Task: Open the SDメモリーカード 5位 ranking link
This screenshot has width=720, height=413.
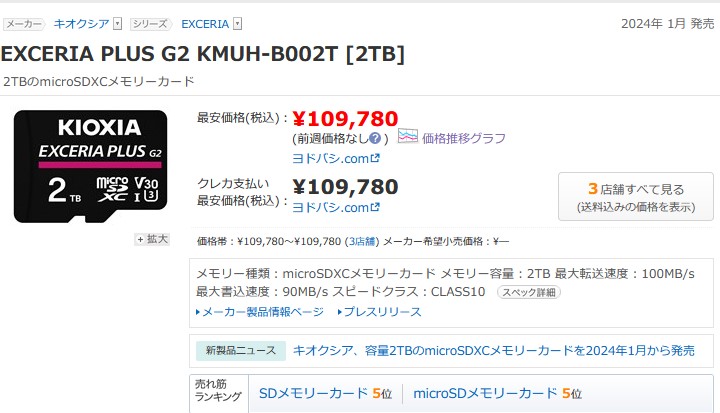Action: (325, 394)
